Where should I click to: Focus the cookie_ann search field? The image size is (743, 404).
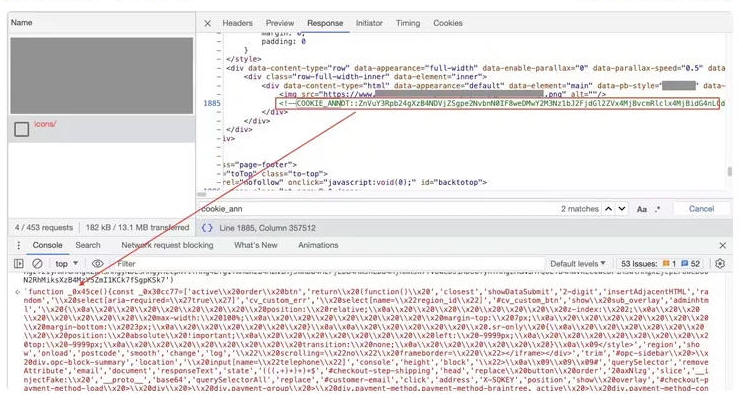pos(377,209)
